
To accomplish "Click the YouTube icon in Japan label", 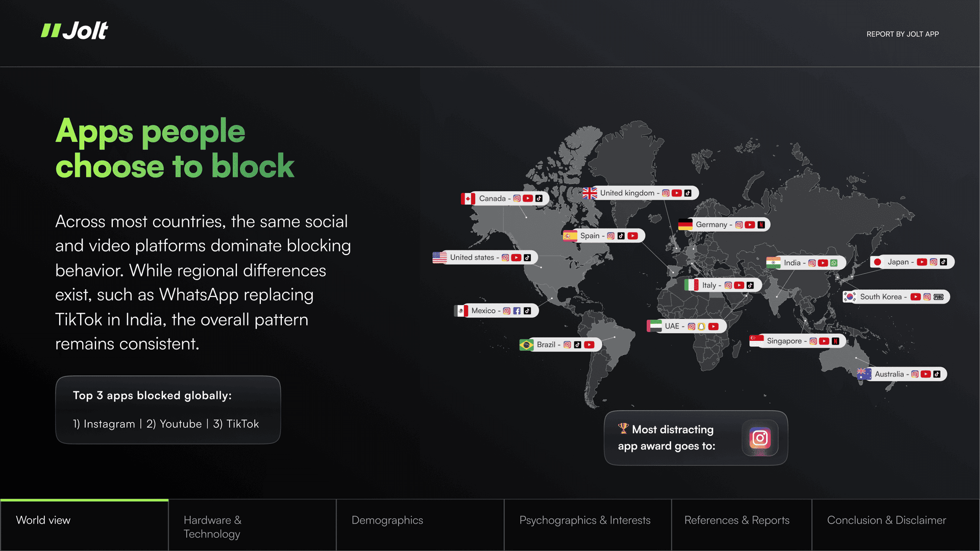I will (922, 262).
